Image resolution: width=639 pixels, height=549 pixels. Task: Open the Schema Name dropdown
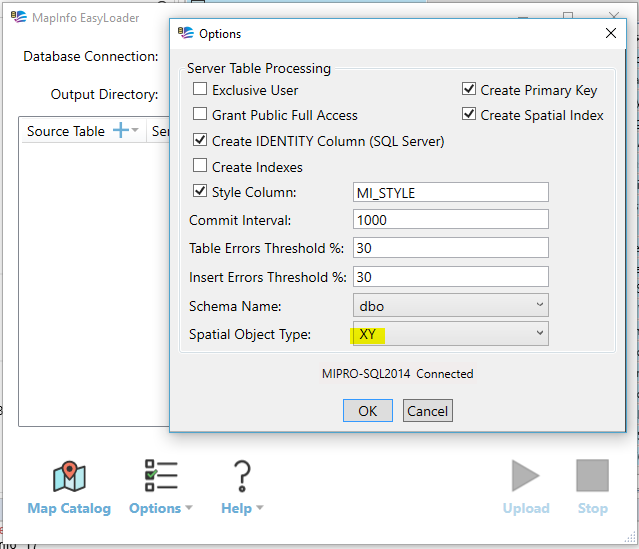pos(450,305)
